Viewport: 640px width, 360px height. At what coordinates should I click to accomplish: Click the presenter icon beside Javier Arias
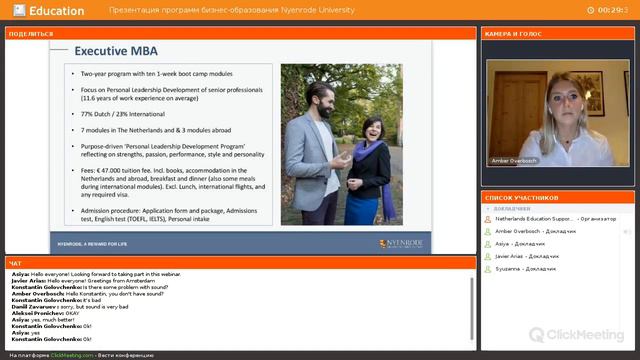coord(488,257)
